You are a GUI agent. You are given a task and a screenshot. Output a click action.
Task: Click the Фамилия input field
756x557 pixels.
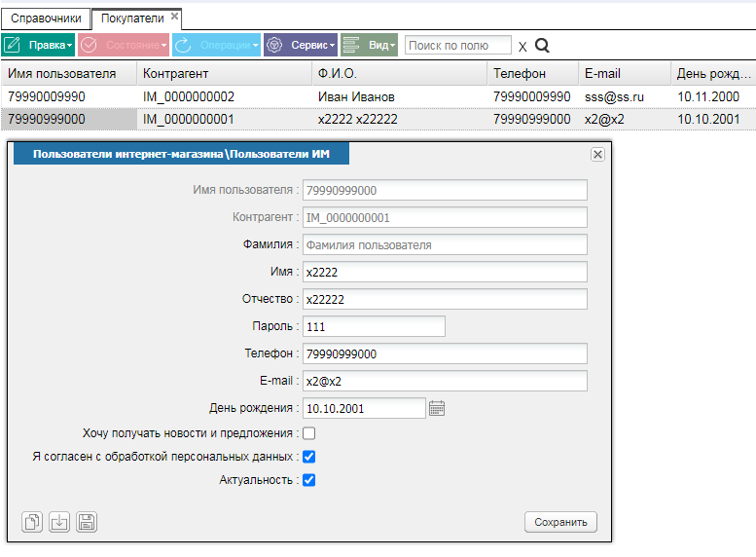click(445, 244)
